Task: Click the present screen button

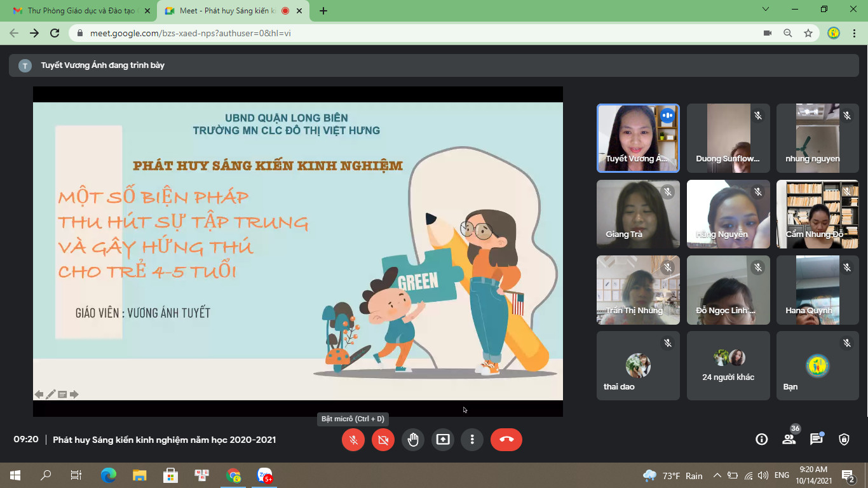Action: [x=442, y=440]
